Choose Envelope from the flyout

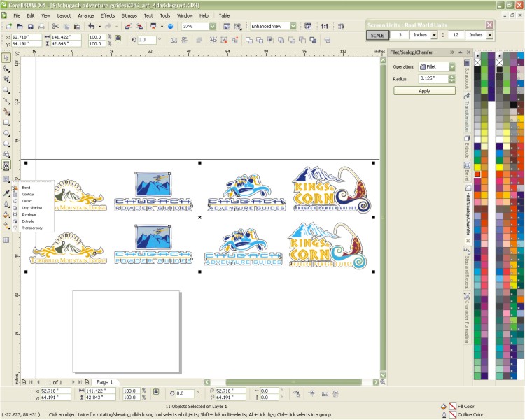click(29, 215)
